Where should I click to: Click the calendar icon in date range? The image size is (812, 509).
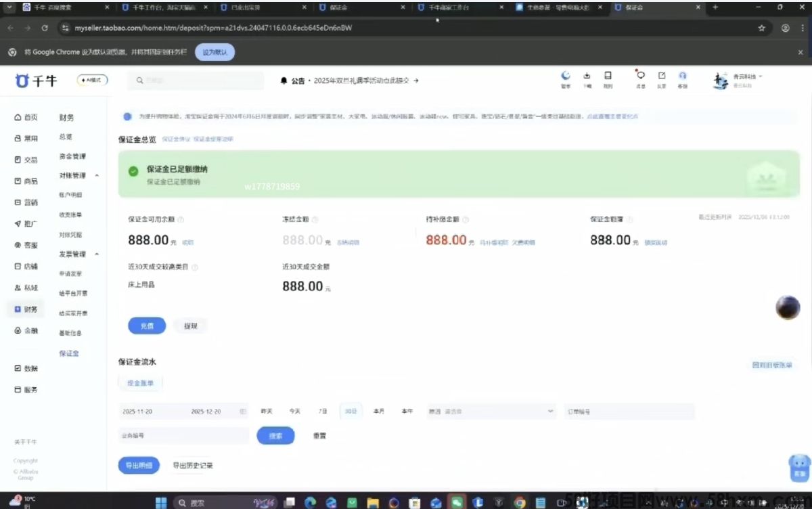coord(243,412)
